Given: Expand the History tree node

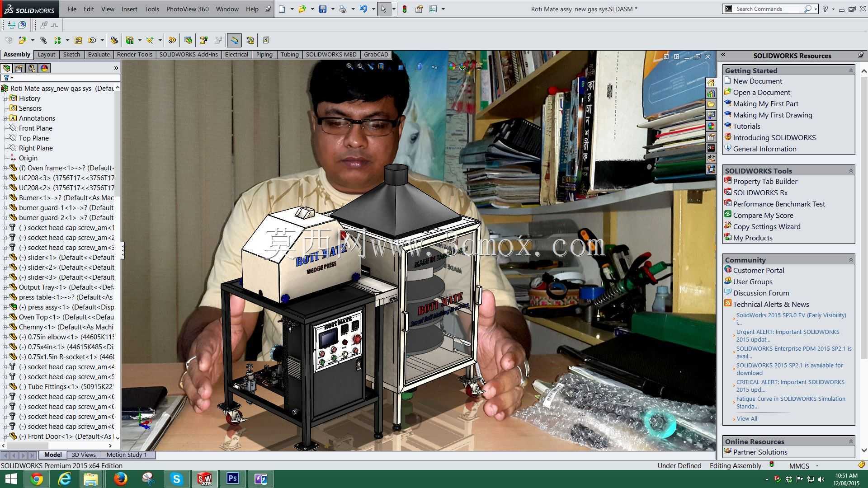Looking at the screenshot, I should click(x=5, y=99).
